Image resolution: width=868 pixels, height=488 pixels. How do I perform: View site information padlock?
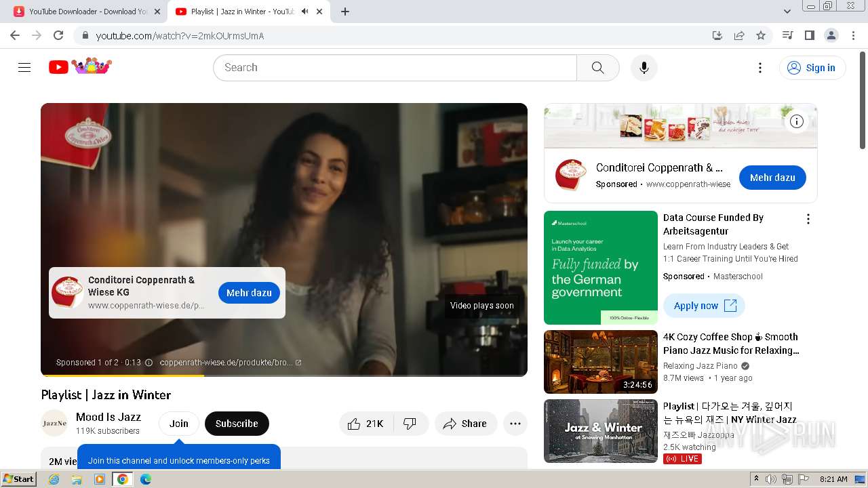coord(85,35)
